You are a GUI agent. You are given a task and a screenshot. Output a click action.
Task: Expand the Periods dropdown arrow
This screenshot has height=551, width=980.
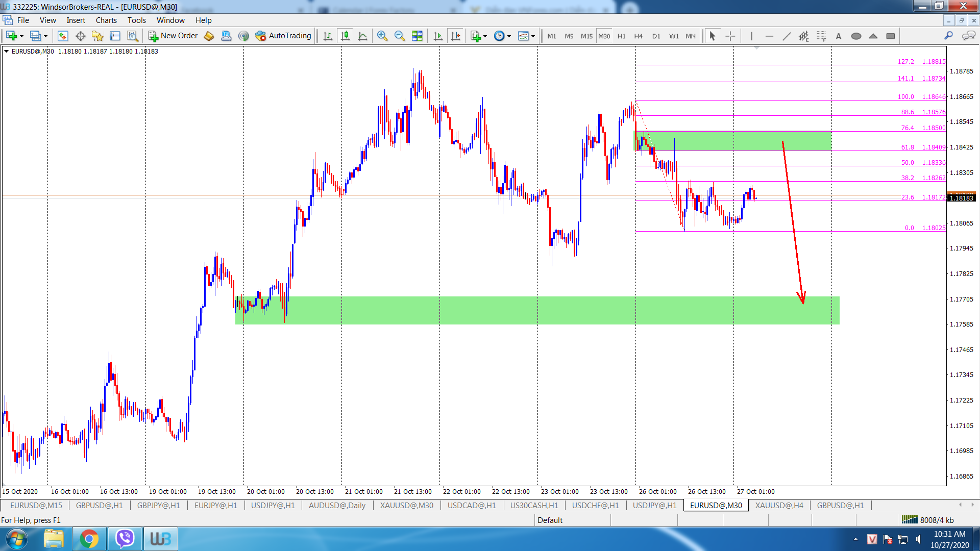pos(509,36)
